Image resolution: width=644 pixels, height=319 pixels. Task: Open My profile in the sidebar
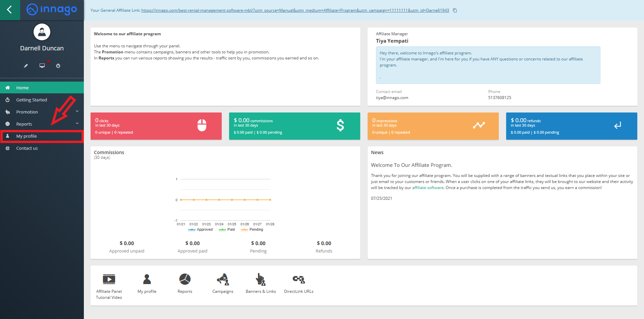pyautogui.click(x=26, y=136)
